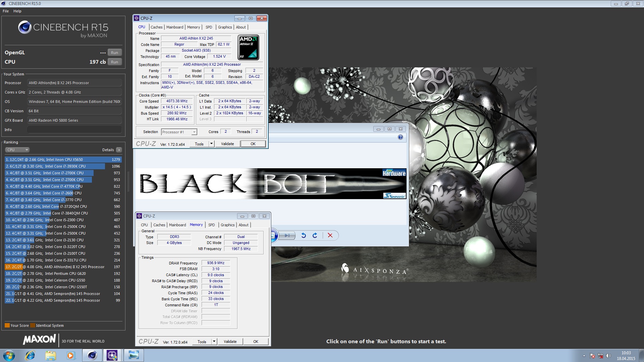Click the Core Speed value 4073.38 MHz
This screenshot has width=644, height=362.
(177, 101)
